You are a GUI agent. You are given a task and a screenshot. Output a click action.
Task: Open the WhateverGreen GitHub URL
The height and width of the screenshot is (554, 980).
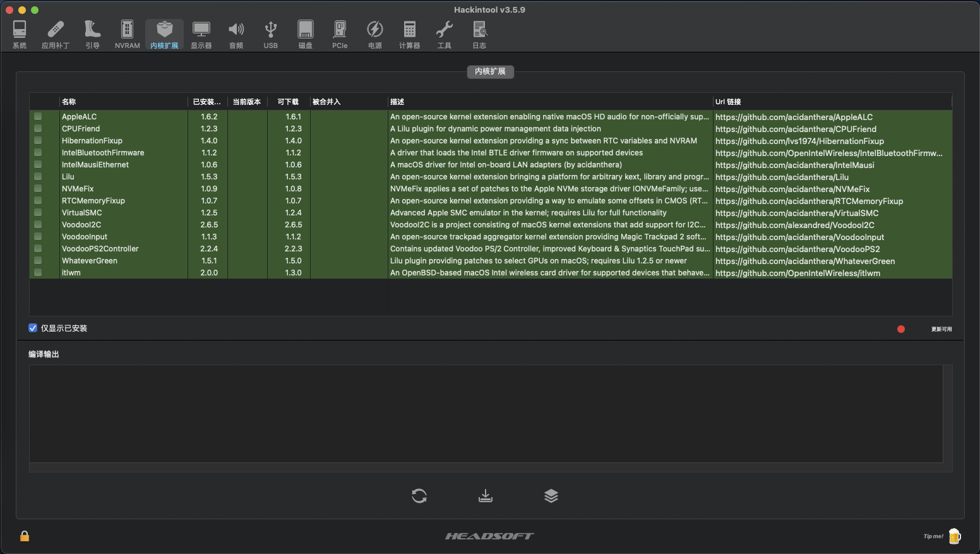coord(805,261)
